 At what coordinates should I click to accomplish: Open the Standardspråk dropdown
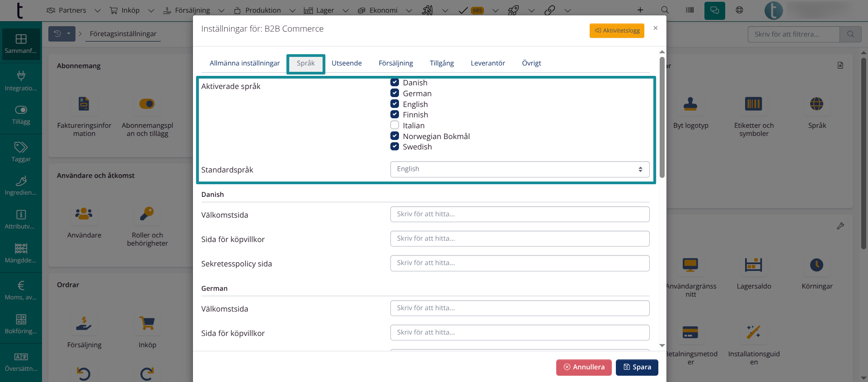(x=520, y=169)
